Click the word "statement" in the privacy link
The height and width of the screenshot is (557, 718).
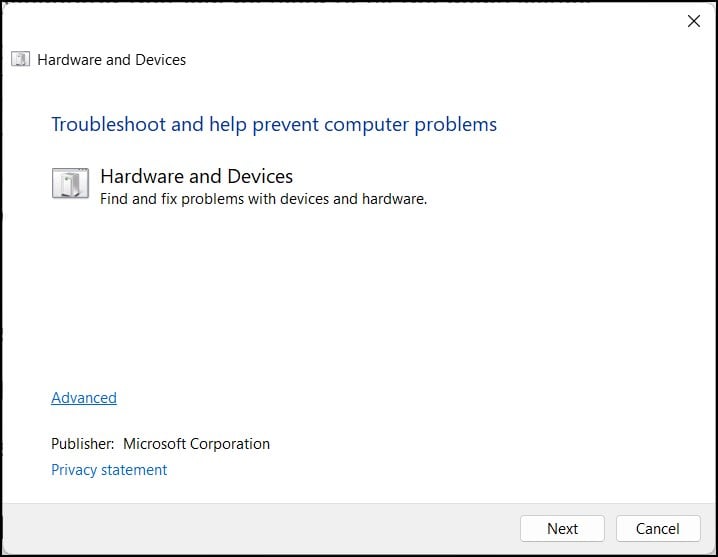click(134, 470)
